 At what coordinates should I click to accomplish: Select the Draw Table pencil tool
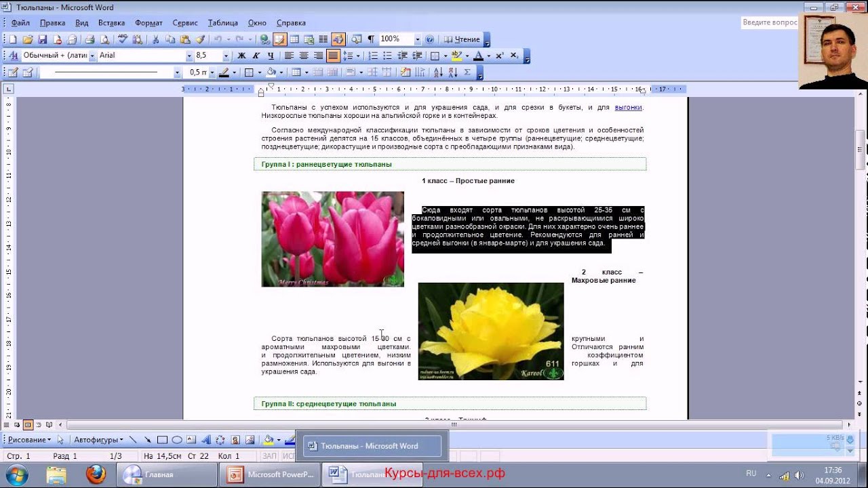13,72
